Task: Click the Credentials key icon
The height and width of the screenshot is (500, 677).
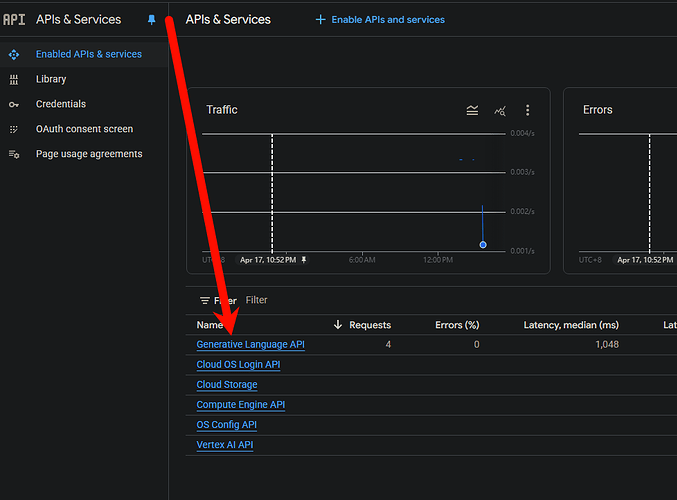Action: [x=14, y=104]
